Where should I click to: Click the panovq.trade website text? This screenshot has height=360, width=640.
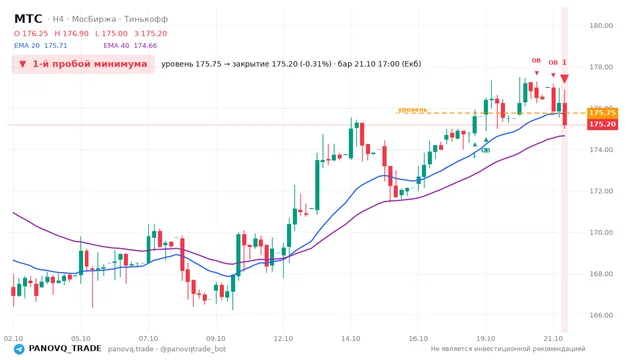coord(131,349)
